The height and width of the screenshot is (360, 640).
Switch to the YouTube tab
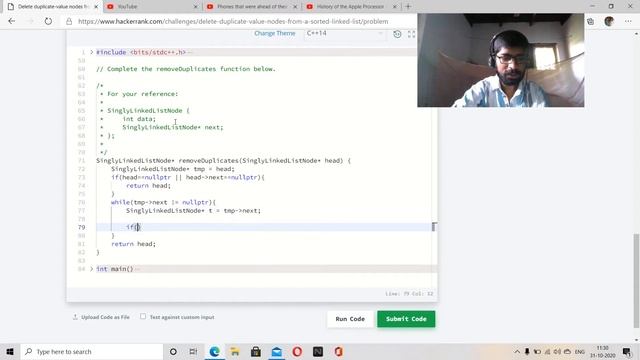127,7
